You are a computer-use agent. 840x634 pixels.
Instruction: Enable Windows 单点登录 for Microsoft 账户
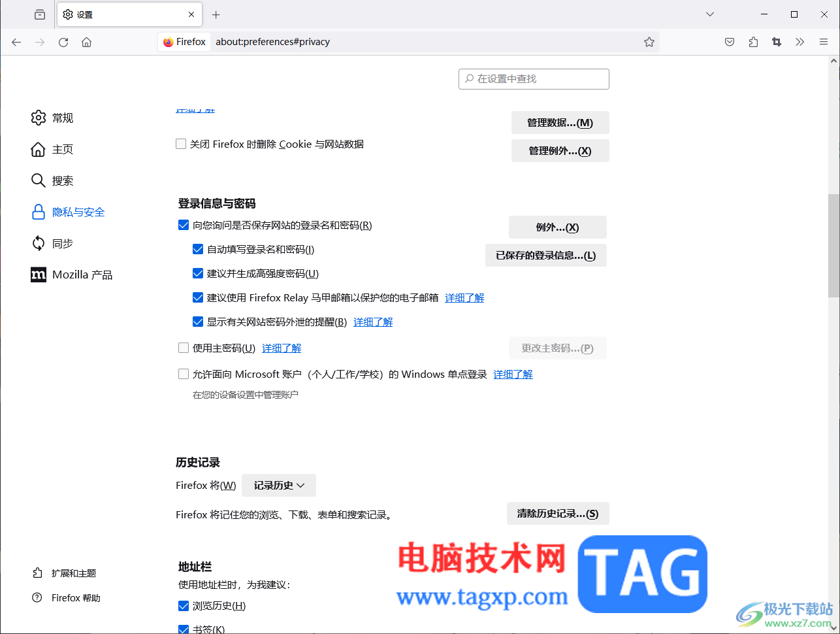[184, 374]
